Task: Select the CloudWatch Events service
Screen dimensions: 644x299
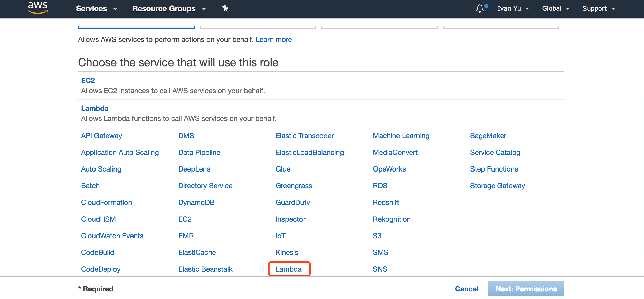Action: tap(112, 236)
